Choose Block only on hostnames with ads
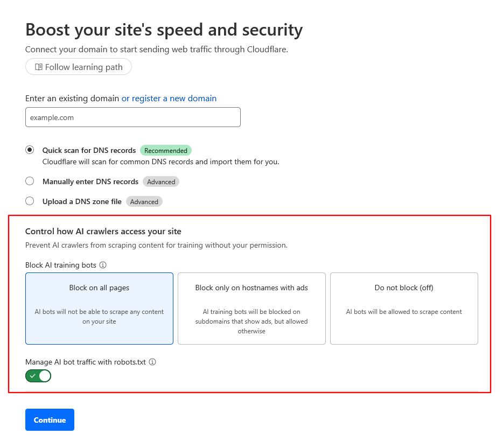Screen dimensions: 503x448 pos(251,308)
